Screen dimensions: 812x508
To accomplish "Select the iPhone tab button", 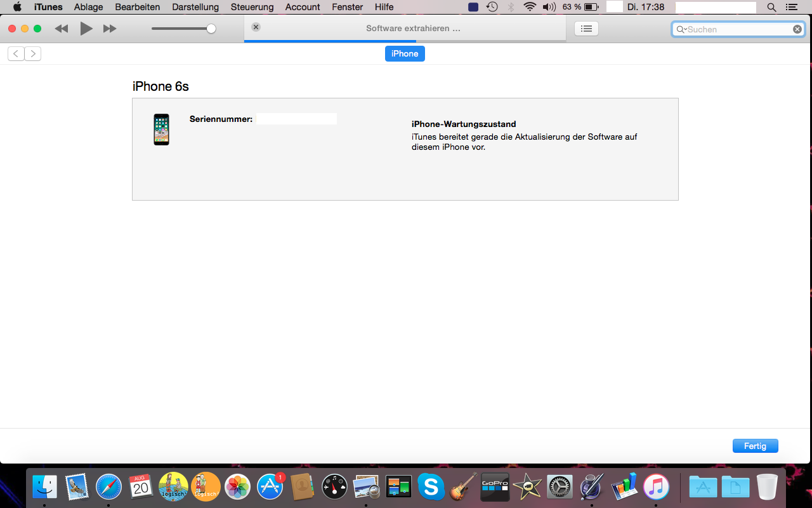I will click(405, 54).
